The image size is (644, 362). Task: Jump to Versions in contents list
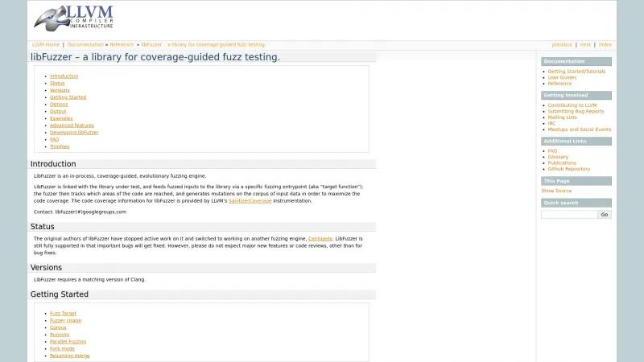[x=60, y=90]
